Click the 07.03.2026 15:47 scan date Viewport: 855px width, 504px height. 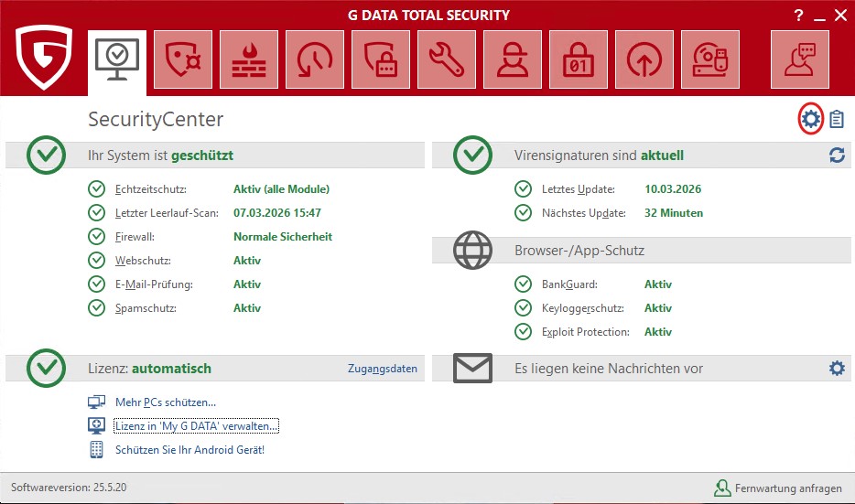point(277,213)
